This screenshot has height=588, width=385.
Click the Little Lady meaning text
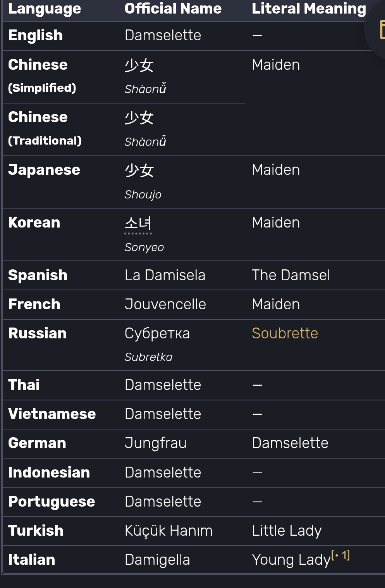coord(287,531)
